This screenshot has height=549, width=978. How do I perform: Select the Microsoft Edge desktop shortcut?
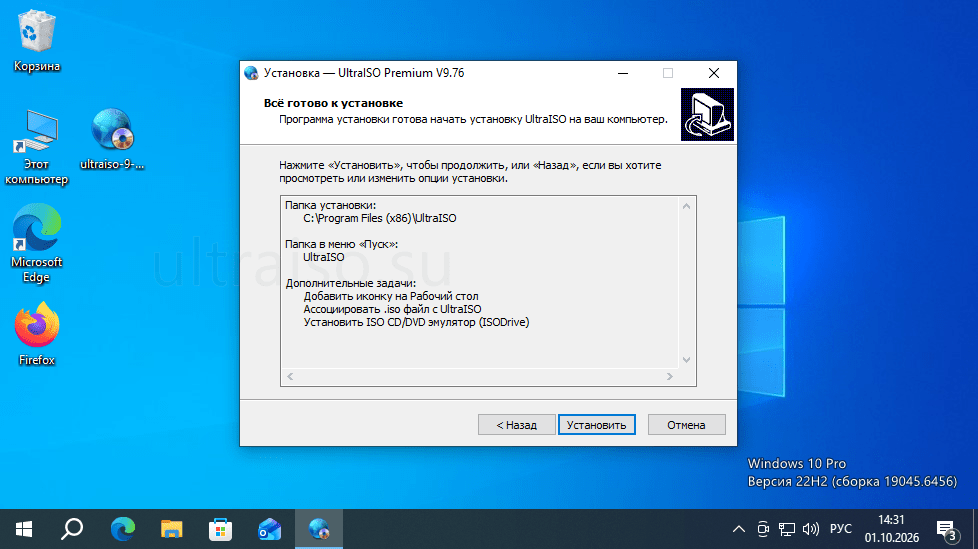37,243
